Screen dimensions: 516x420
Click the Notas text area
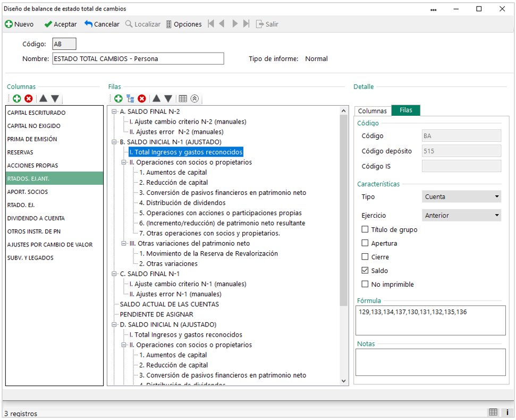[430, 362]
